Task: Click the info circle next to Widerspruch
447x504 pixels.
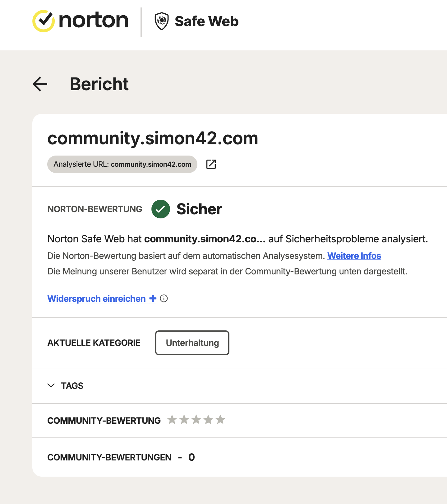Action: pos(164,299)
